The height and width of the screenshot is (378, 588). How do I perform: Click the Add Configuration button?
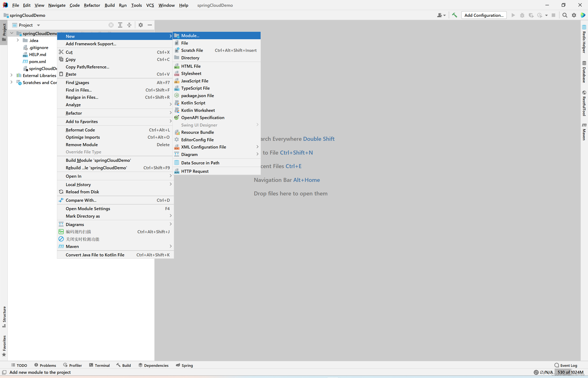point(483,15)
